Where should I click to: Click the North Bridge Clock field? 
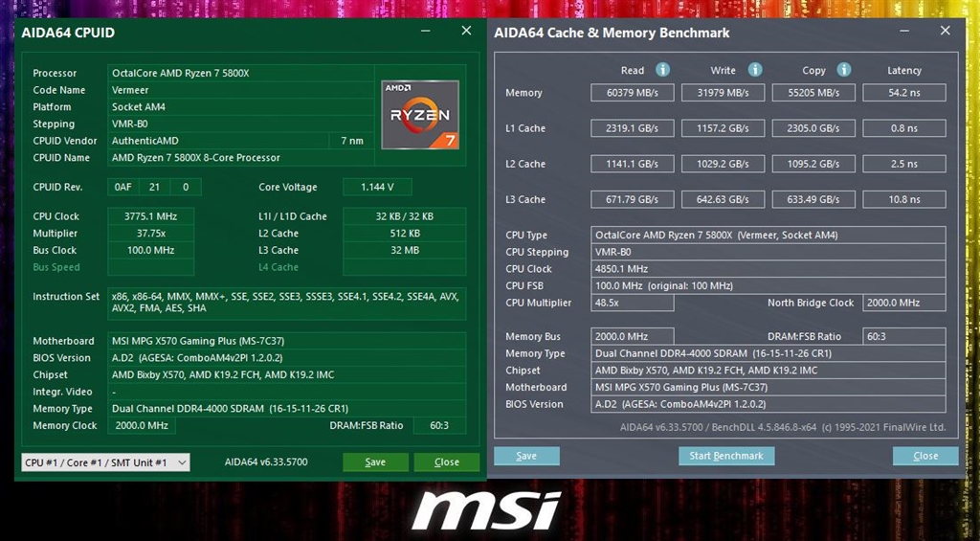pos(904,303)
